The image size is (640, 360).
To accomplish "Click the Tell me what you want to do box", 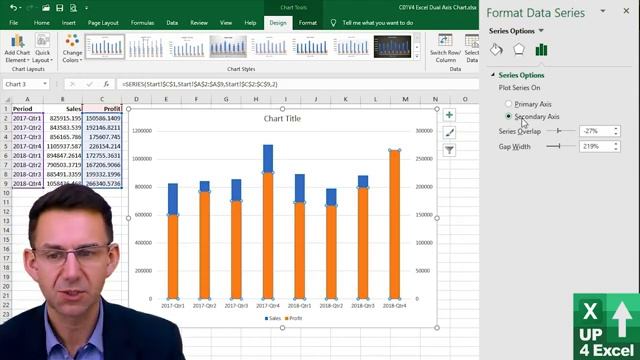I will (378, 23).
